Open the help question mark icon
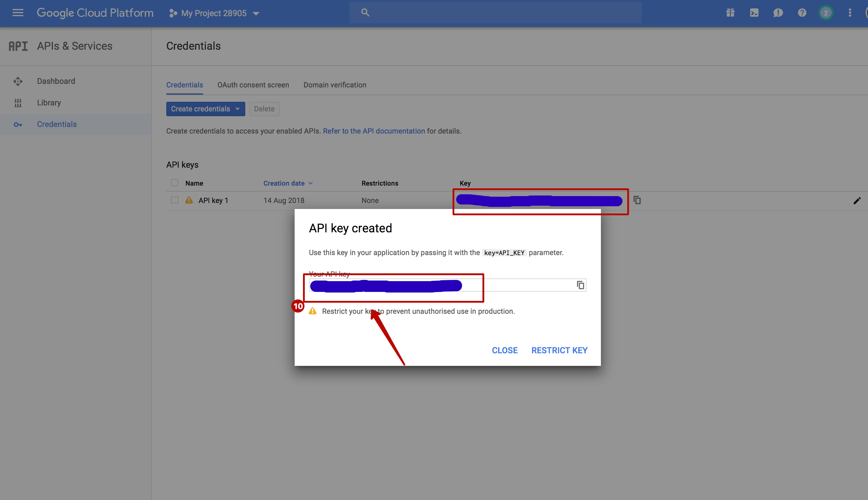 pyautogui.click(x=802, y=13)
